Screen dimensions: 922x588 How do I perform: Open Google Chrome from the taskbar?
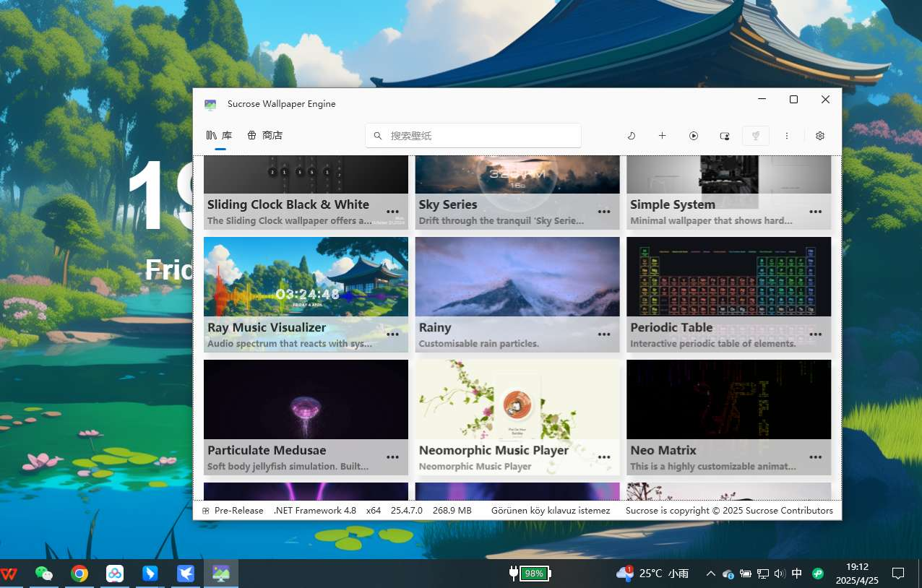79,574
